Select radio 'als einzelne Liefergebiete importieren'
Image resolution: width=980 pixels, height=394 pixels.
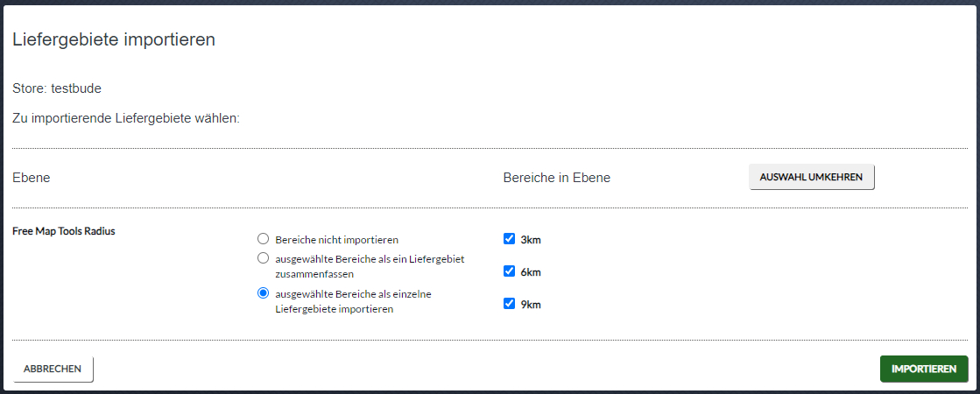pyautogui.click(x=263, y=292)
